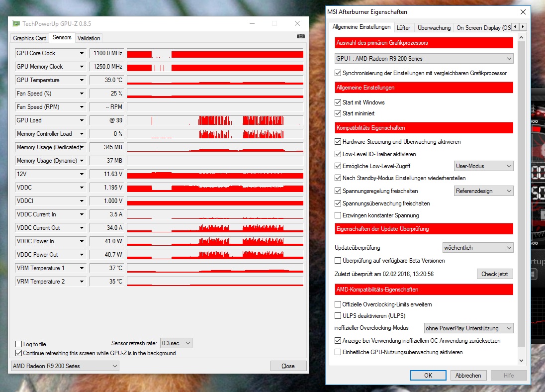Enable ULPS deaktivieren checkbox

[338, 316]
